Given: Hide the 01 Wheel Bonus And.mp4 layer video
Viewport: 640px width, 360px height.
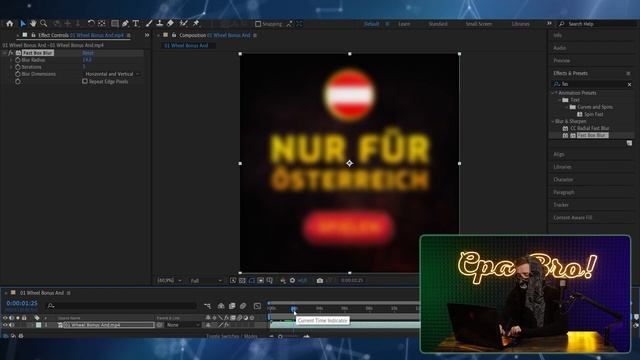Looking at the screenshot, I should pos(5,325).
